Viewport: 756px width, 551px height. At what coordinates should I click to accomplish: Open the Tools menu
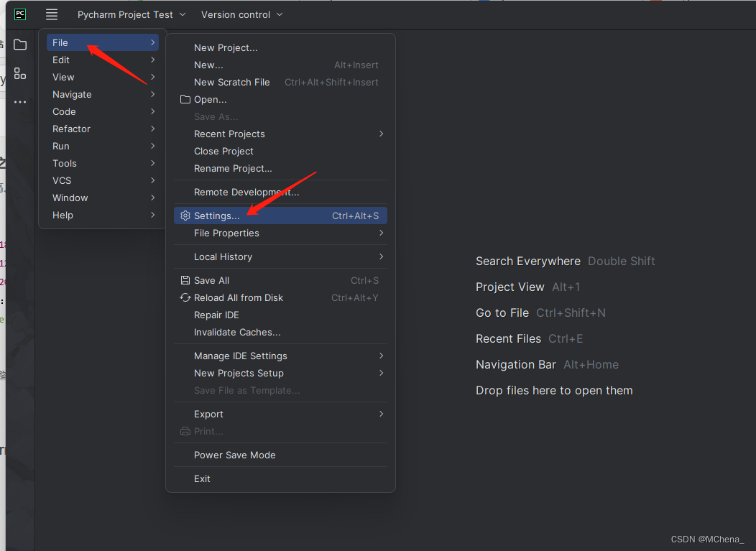(x=103, y=163)
